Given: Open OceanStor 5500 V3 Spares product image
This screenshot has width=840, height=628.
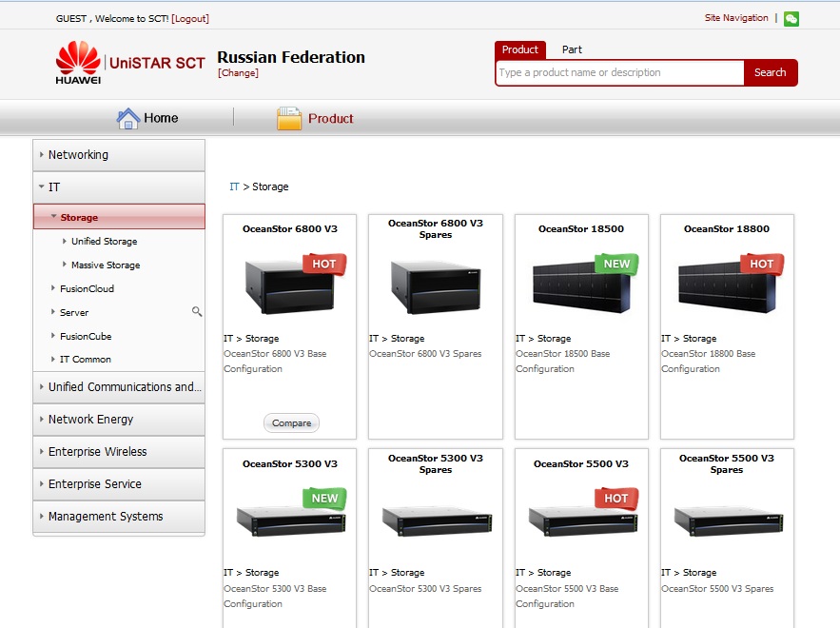Looking at the screenshot, I should (729, 520).
